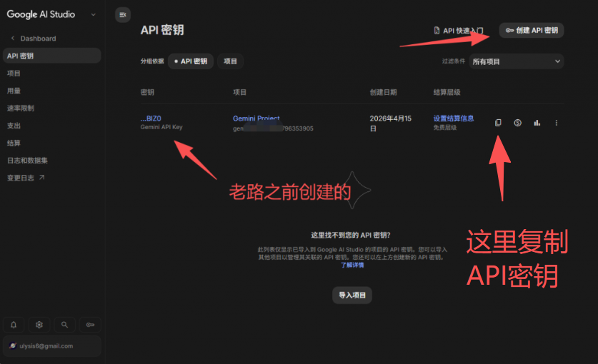Image resolution: width=598 pixels, height=364 pixels.
Task: Select API 密钥 sidebar item
Action: click(x=52, y=56)
